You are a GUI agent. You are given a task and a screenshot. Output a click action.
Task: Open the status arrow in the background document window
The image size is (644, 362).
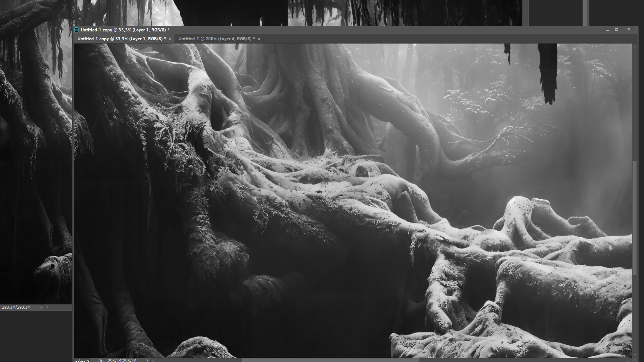click(x=41, y=307)
